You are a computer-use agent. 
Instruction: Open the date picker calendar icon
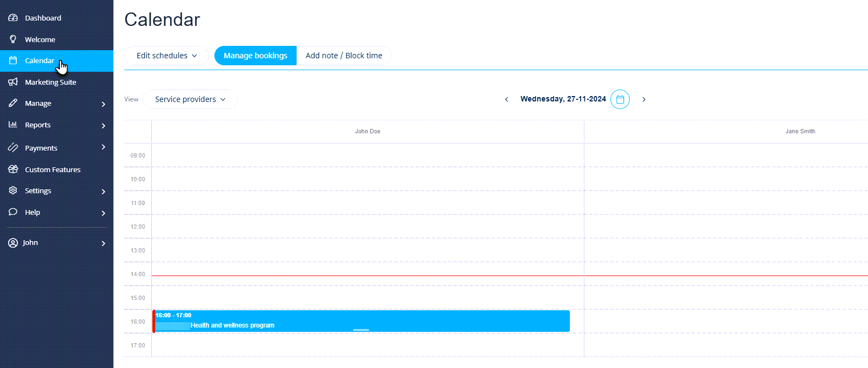click(x=620, y=99)
